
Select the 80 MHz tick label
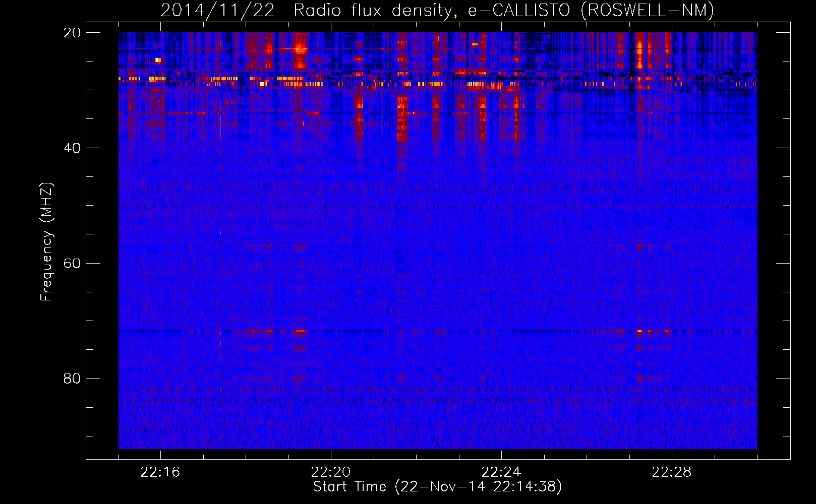72,379
